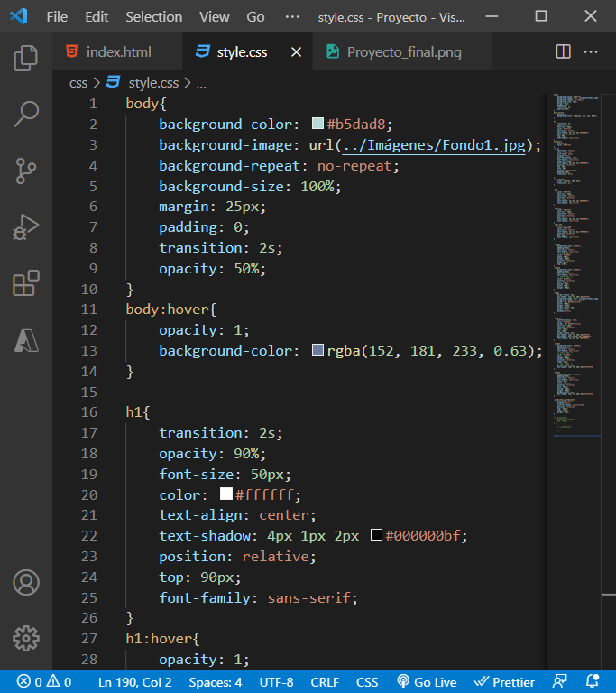Click the style.css breadcrumb
This screenshot has width=616, height=693.
click(x=153, y=83)
